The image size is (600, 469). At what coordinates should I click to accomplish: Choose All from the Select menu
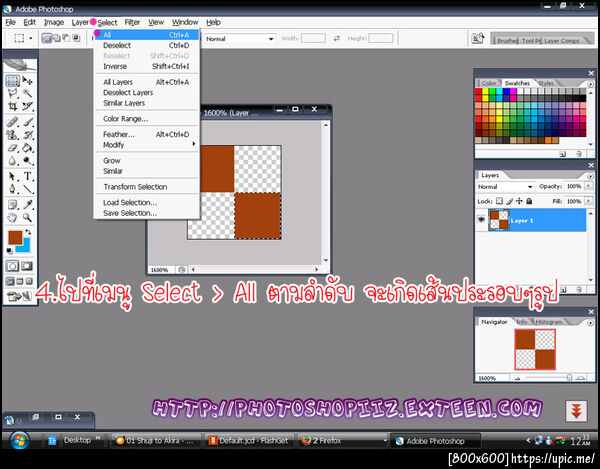[147, 35]
